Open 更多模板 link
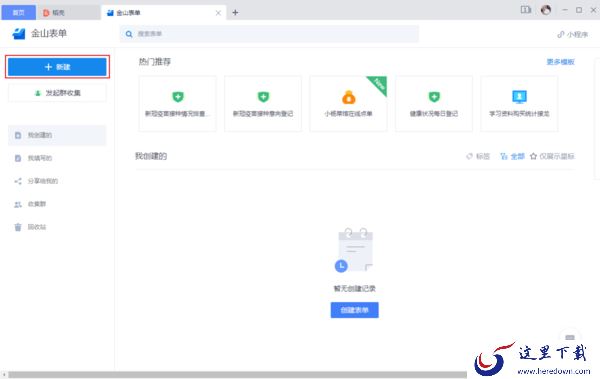This screenshot has height=379, width=600. click(560, 62)
